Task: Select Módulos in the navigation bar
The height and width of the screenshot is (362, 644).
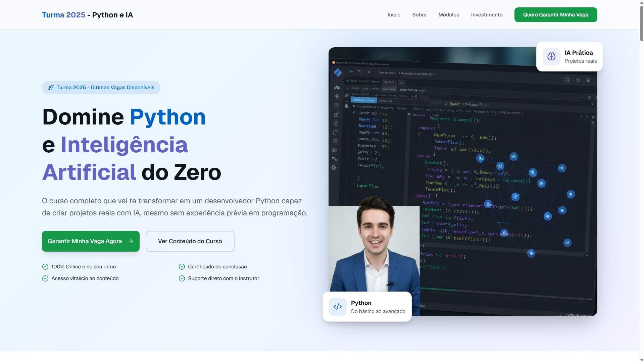Action: point(448,14)
